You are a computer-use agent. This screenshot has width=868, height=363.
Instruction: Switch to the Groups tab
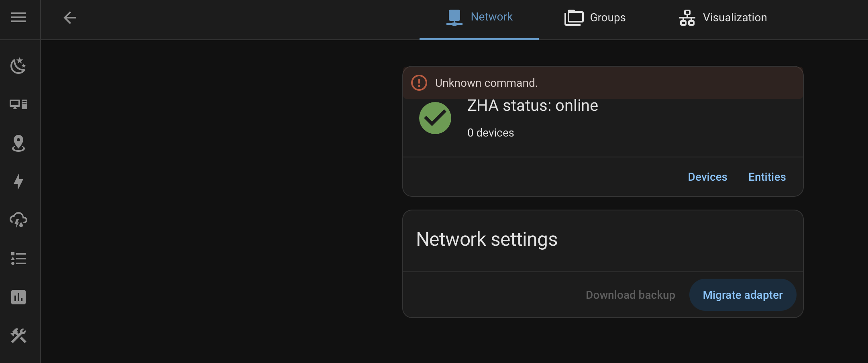tap(595, 18)
